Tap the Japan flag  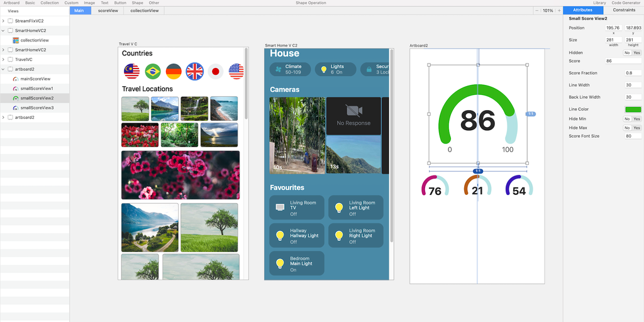(216, 72)
